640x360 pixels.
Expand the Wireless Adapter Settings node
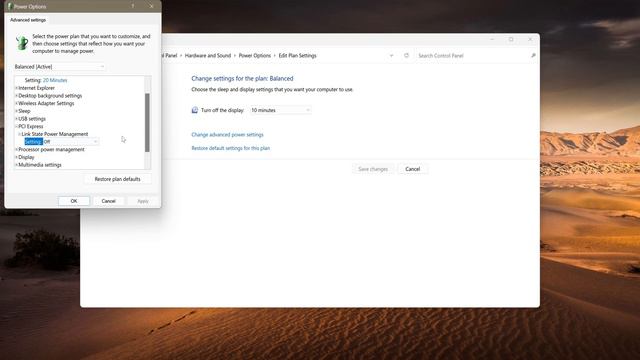tap(16, 103)
